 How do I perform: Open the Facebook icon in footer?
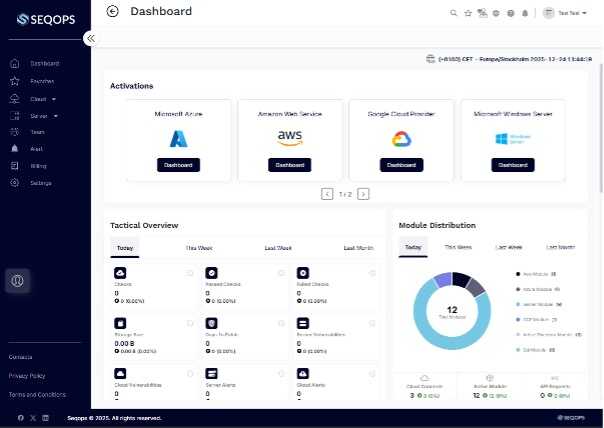(20, 418)
